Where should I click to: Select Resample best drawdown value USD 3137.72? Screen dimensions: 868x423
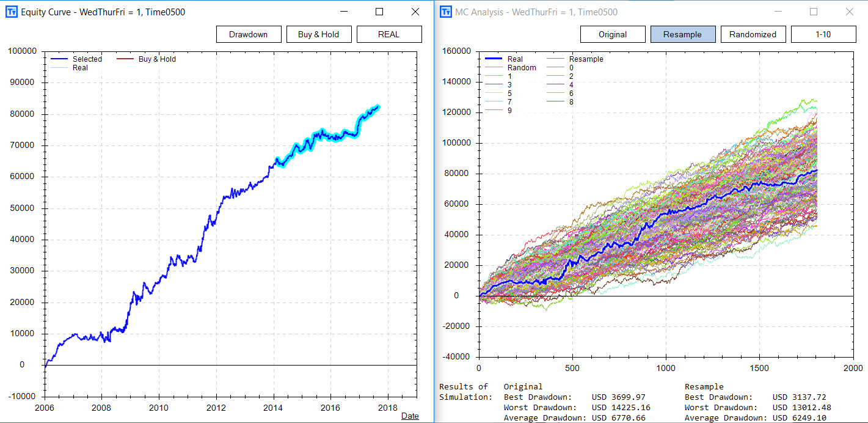click(800, 397)
